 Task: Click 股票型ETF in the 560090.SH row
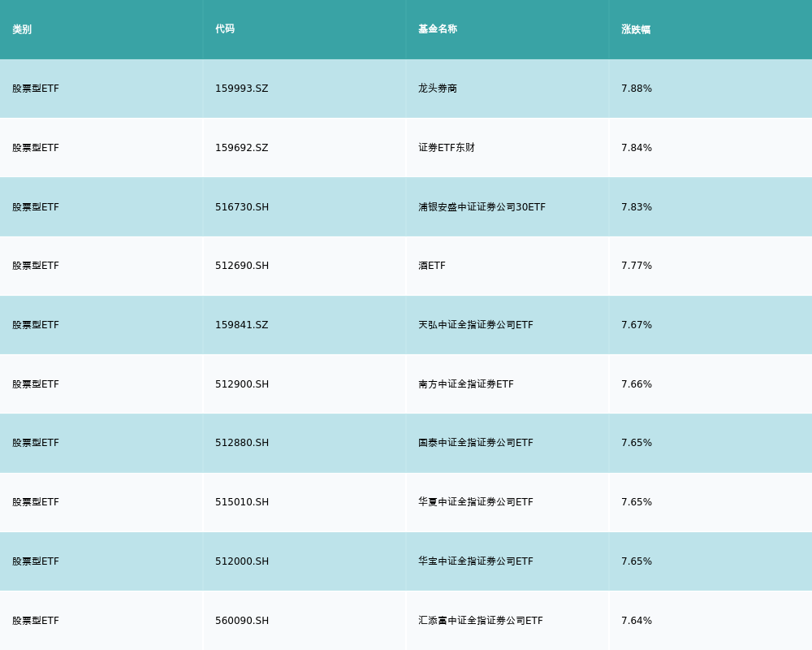[x=36, y=621]
